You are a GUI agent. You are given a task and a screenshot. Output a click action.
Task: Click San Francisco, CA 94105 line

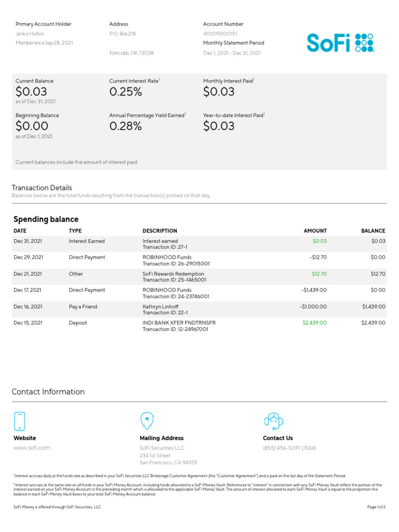168,462
